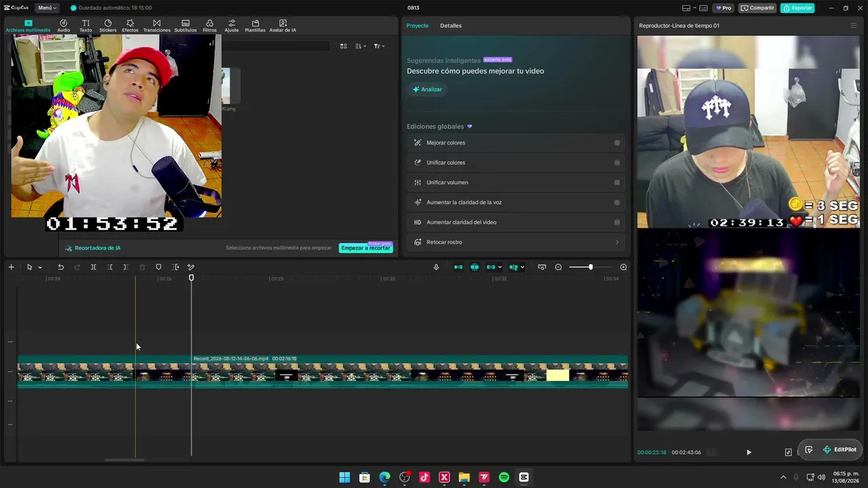Toggle the Unificar colores switch
This screenshot has height=488, width=868.
click(x=616, y=163)
